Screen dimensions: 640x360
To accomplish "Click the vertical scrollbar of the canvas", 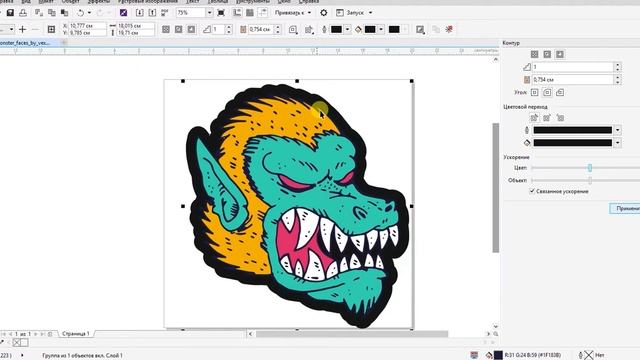I will coord(496,188).
